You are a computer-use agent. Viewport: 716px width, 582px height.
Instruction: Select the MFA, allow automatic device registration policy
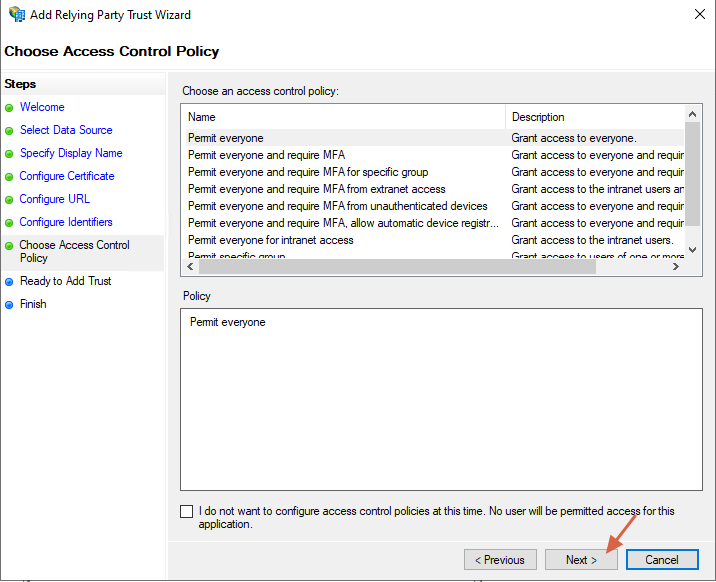[x=433, y=223]
